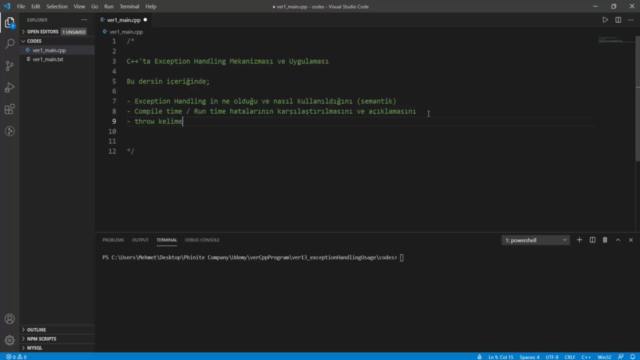Click the '1 UNSAVED' badge
640x360 pixels.
[x=74, y=31]
